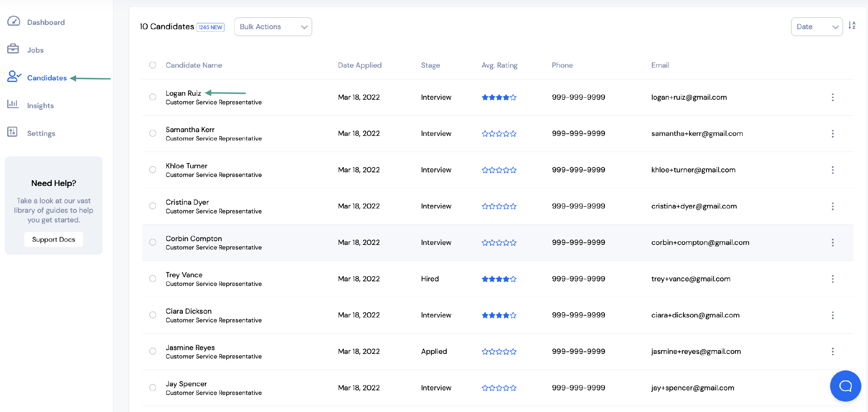Click the Jobs briefcase icon
868x412 pixels.
13,49
